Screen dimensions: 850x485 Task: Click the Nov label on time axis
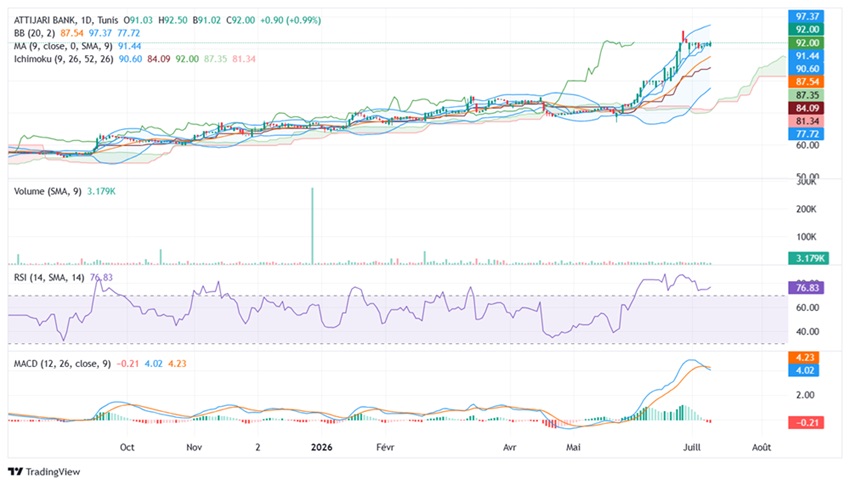coord(194,447)
